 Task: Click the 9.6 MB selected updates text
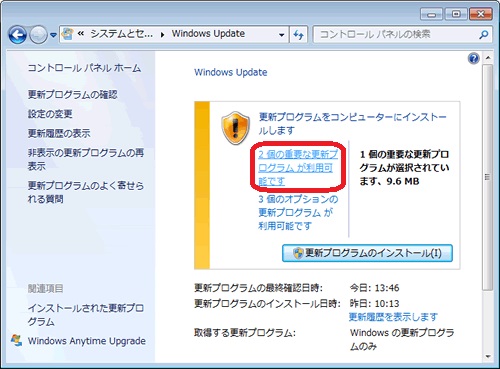click(x=403, y=181)
